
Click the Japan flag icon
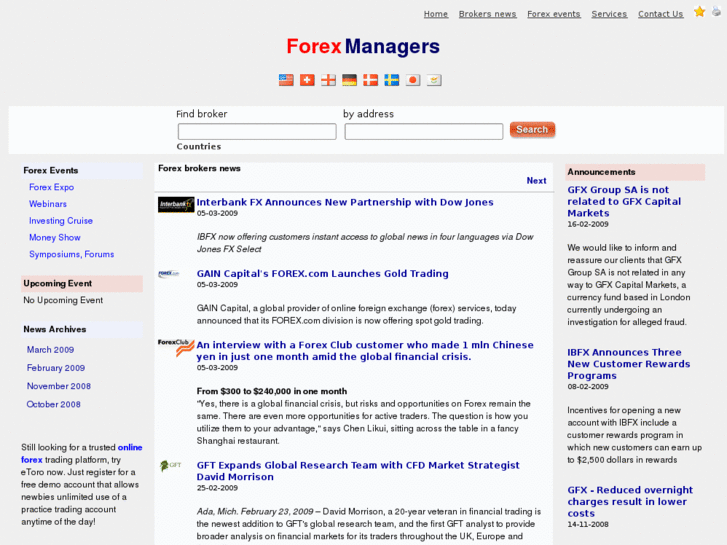click(413, 80)
